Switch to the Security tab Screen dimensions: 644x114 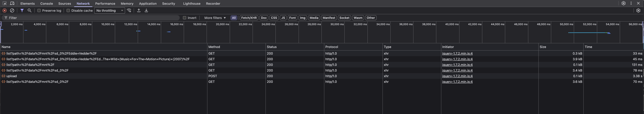click(x=169, y=3)
